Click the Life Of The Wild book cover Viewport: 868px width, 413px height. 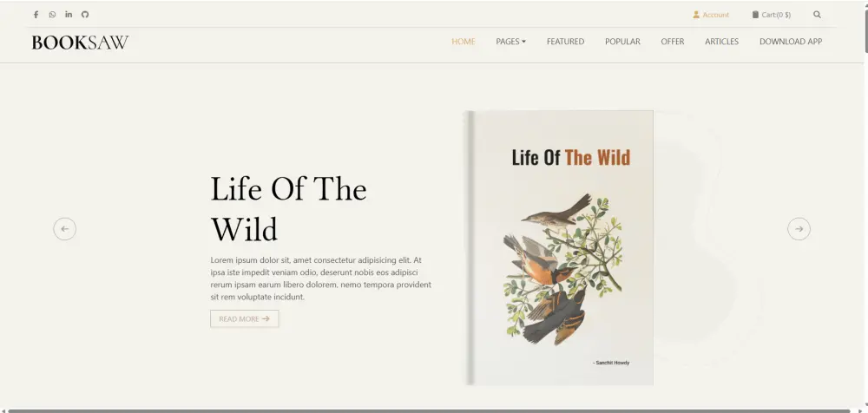click(559, 247)
